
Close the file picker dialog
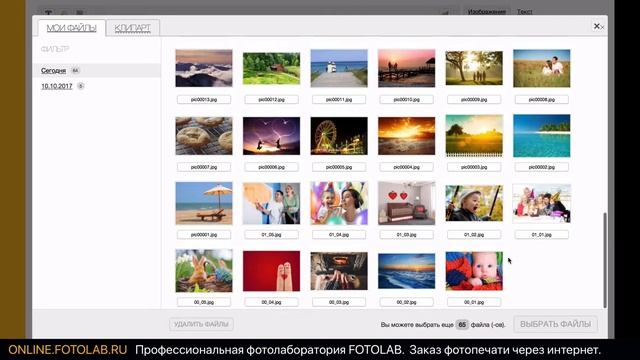click(597, 26)
